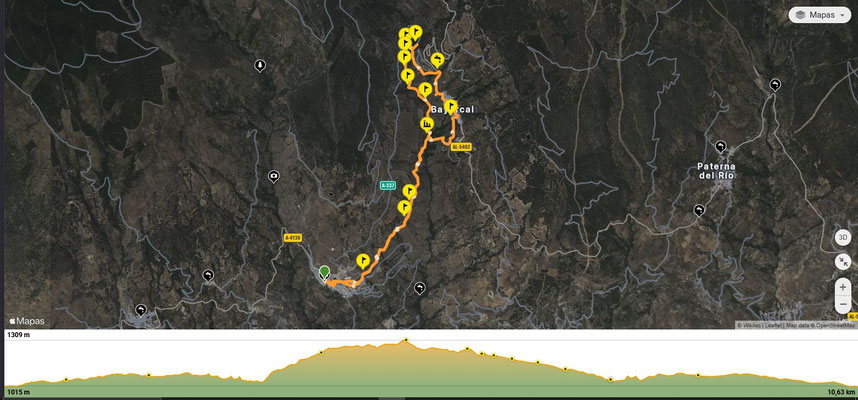Click the black camera photo marker

[x=274, y=176]
